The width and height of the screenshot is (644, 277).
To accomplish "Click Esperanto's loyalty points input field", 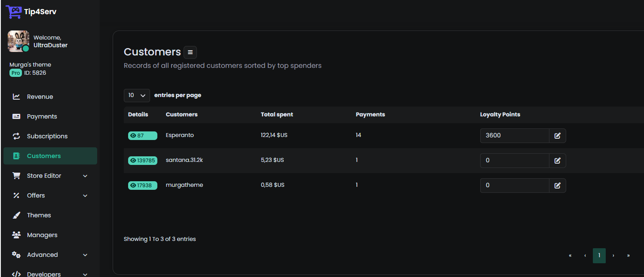I will [x=515, y=136].
